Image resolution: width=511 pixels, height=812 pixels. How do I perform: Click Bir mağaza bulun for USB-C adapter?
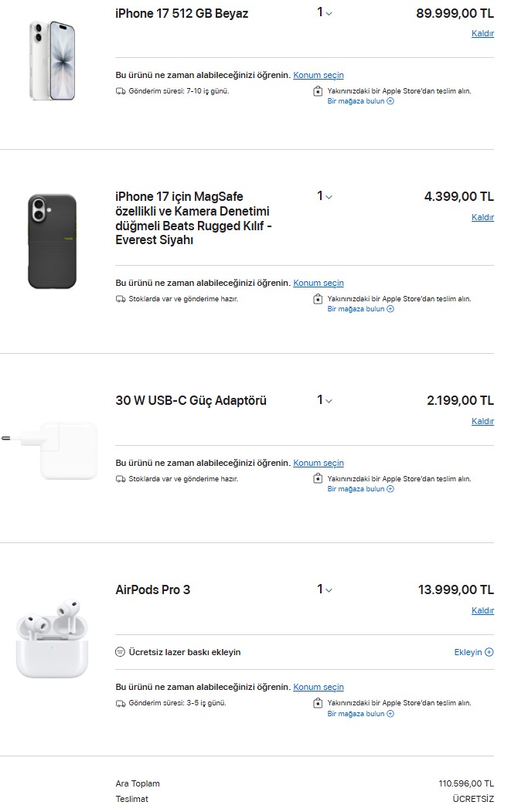pyautogui.click(x=360, y=489)
